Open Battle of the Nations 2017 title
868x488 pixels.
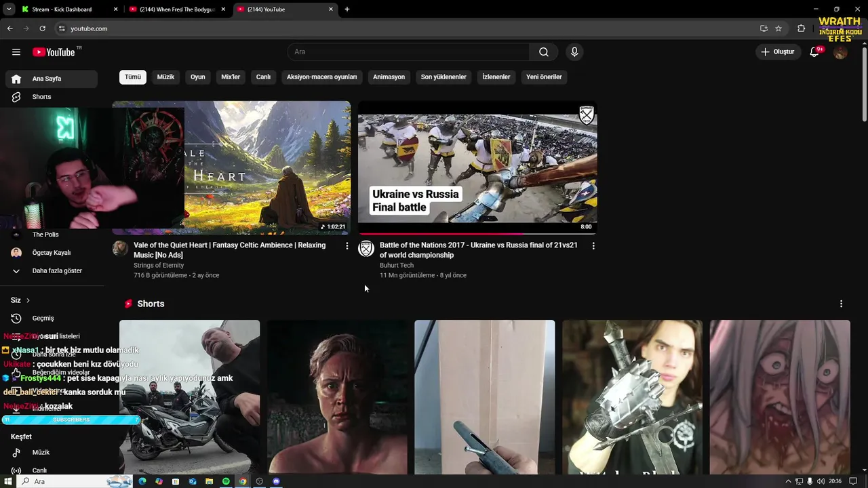coord(479,250)
